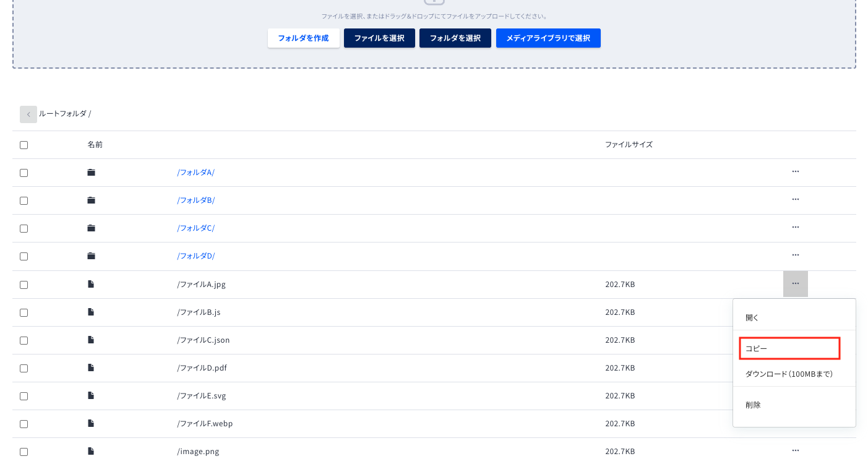Click the active three-dot menu of ファイルA.jpg
This screenshot has width=868, height=464.
tap(796, 284)
